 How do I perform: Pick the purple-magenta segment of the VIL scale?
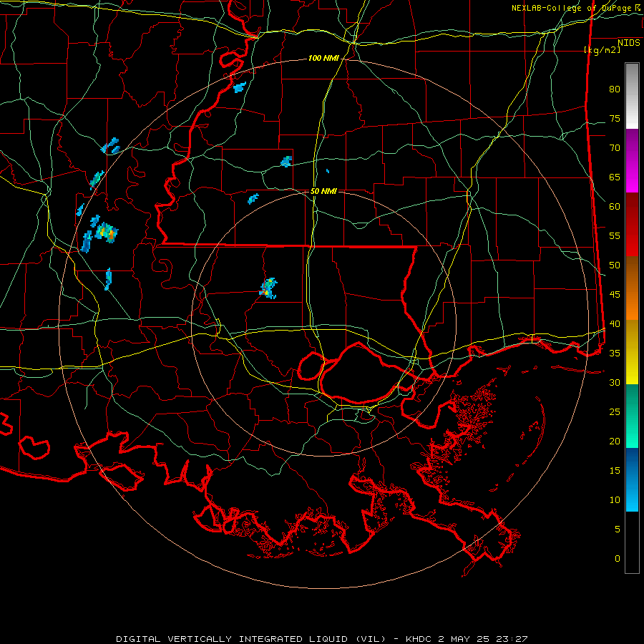(x=632, y=161)
